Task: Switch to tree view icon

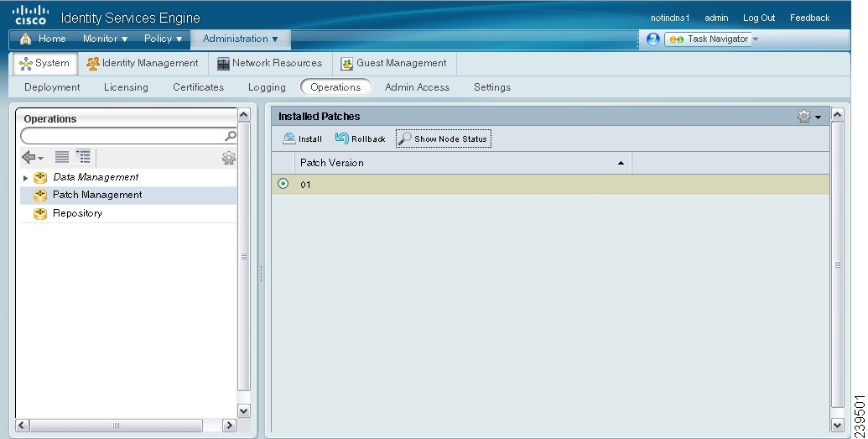Action: click(x=83, y=158)
